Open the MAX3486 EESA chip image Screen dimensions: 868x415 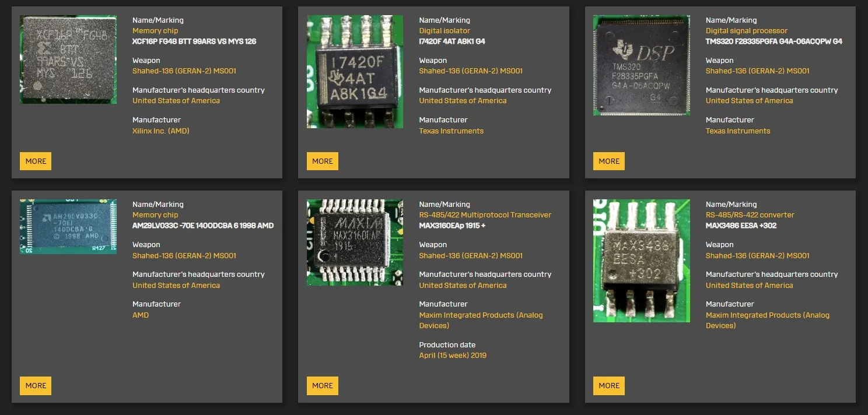[x=641, y=261]
